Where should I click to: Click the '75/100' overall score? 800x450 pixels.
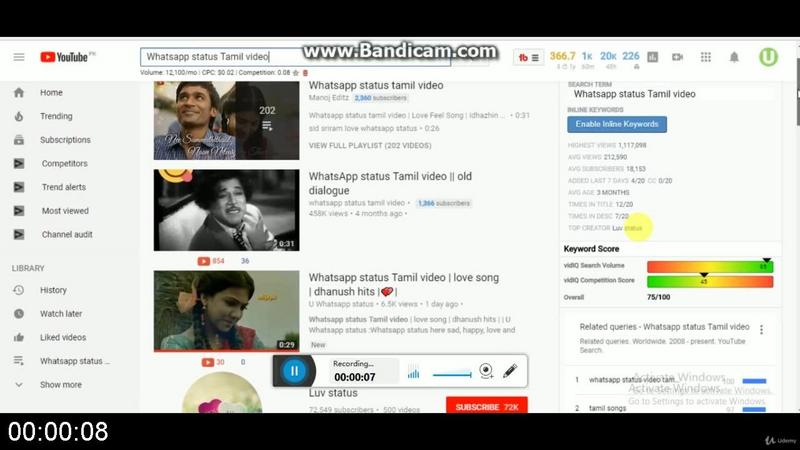pyautogui.click(x=659, y=297)
